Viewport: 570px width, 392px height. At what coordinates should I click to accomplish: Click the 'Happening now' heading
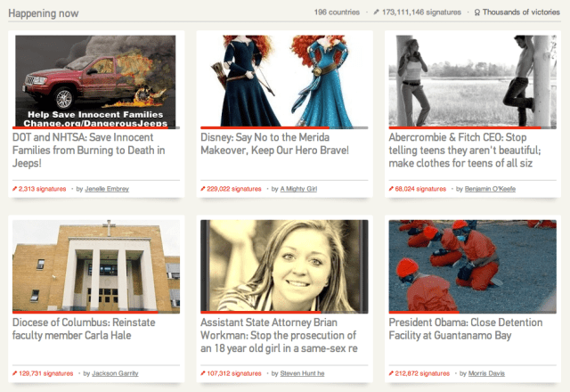tap(44, 13)
